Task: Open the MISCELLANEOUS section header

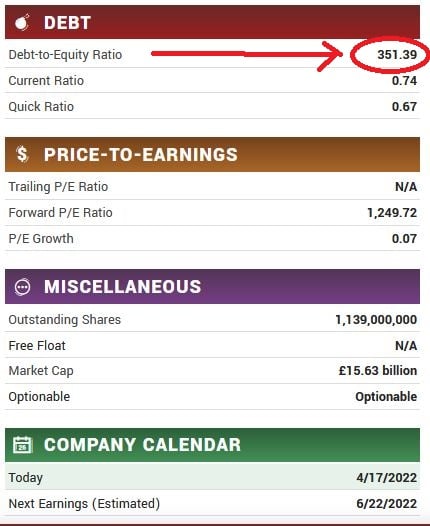Action: click(212, 286)
